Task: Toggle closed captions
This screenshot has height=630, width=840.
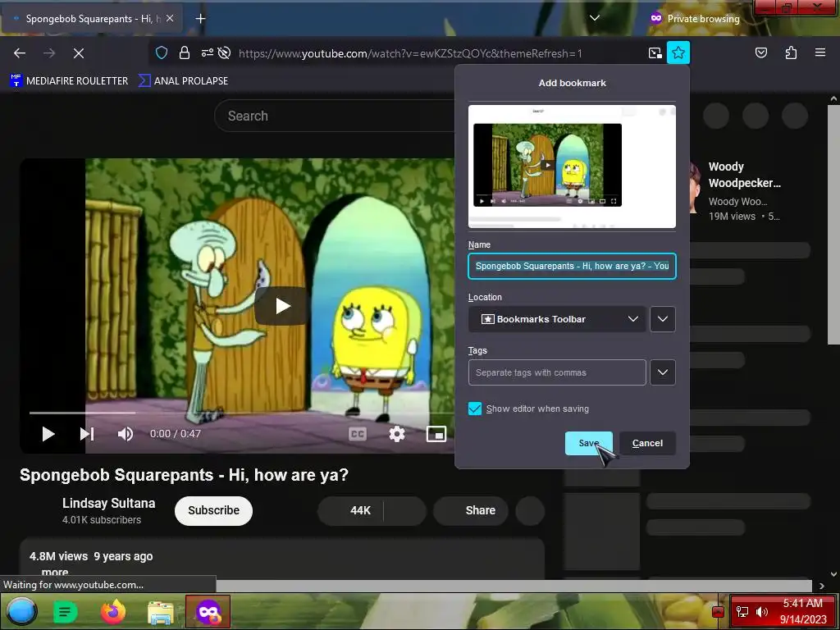Action: click(x=358, y=434)
